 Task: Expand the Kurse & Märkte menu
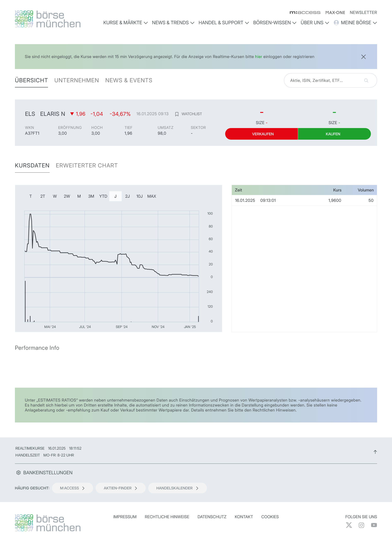click(125, 23)
